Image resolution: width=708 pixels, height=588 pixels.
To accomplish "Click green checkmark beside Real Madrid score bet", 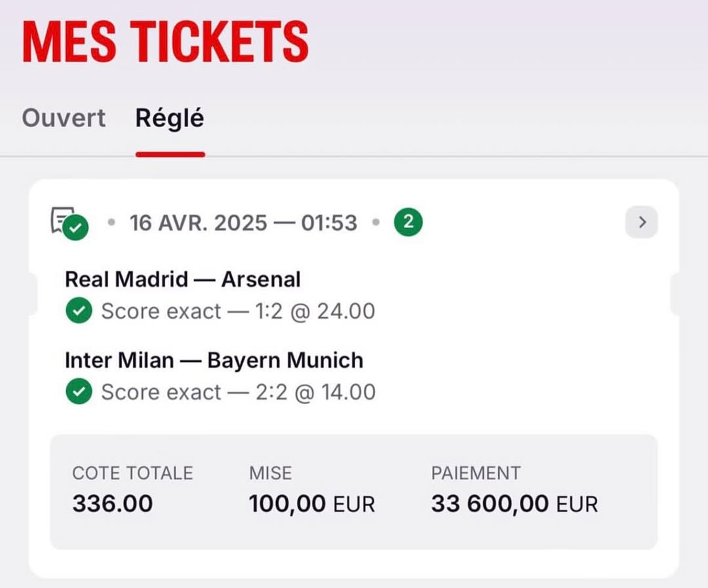I will 79,311.
